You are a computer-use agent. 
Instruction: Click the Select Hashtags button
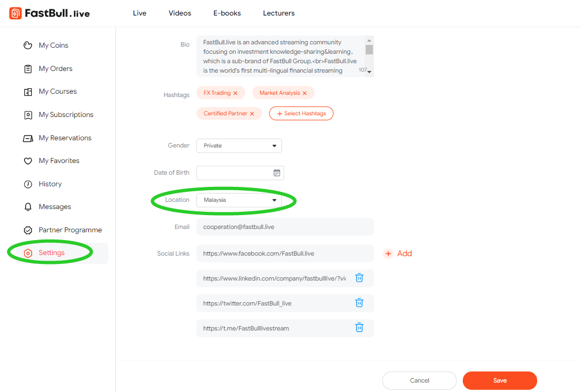(301, 114)
